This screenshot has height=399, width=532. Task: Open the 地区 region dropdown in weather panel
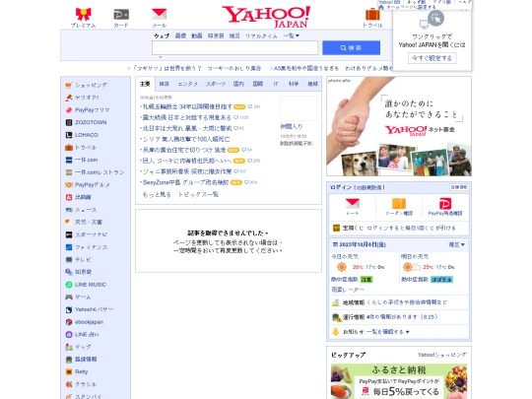tap(457, 244)
